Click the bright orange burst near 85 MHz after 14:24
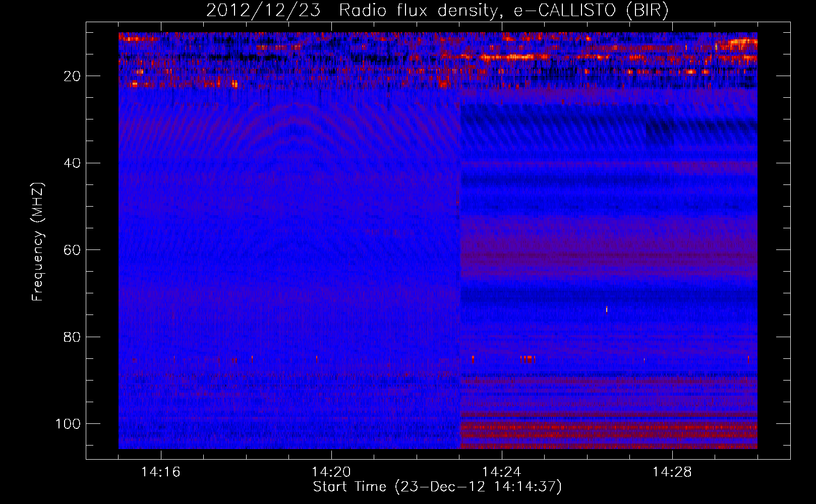 pos(528,359)
